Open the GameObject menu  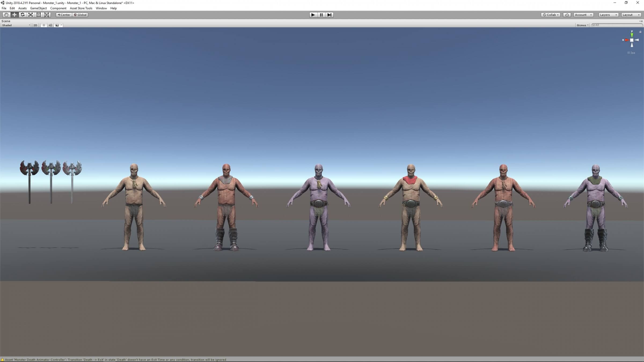point(38,8)
